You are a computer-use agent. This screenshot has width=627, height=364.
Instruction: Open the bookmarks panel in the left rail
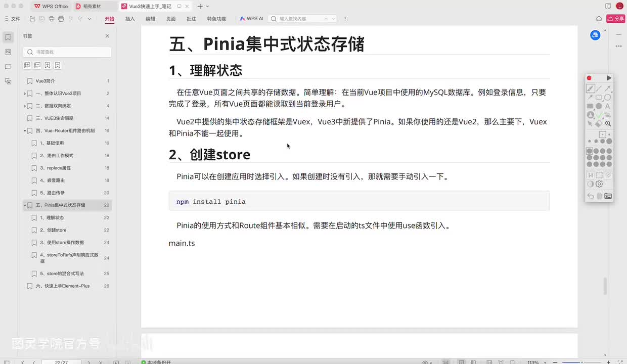pyautogui.click(x=8, y=37)
